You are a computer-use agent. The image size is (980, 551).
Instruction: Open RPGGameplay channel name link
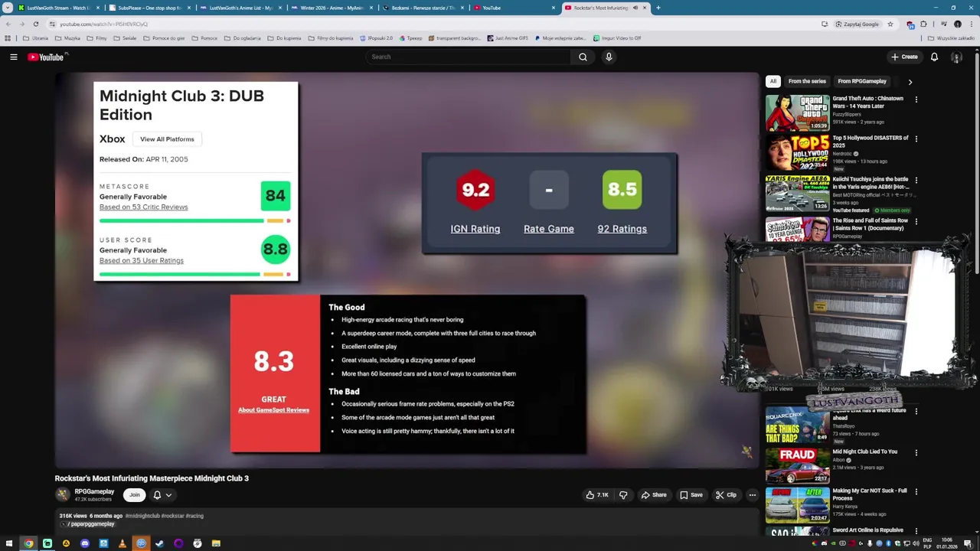pos(94,491)
